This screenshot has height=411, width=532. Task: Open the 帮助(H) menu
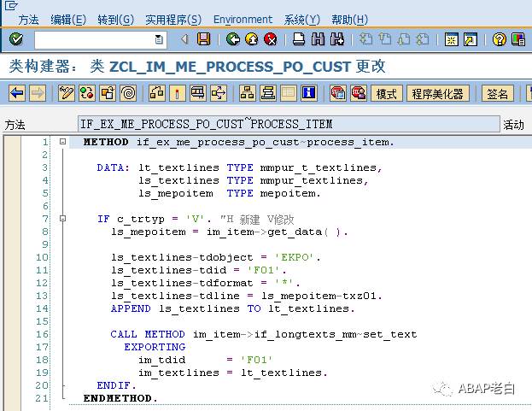point(350,20)
